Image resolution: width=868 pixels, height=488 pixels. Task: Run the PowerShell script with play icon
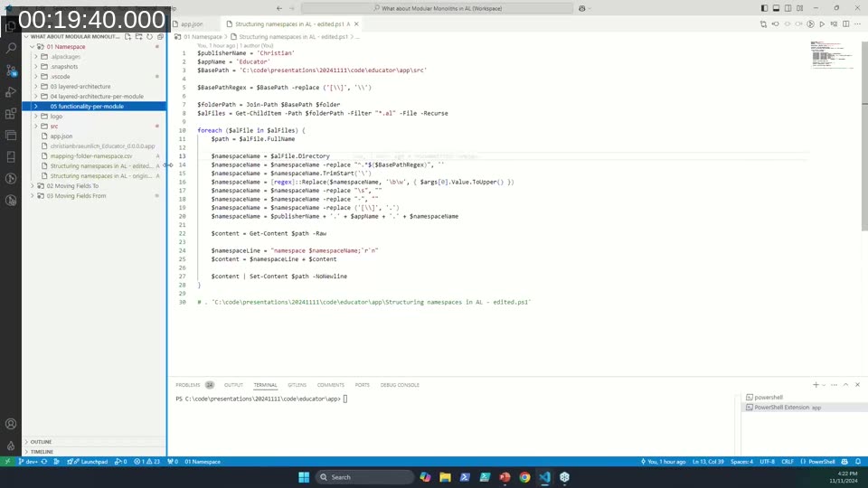[x=822, y=23]
